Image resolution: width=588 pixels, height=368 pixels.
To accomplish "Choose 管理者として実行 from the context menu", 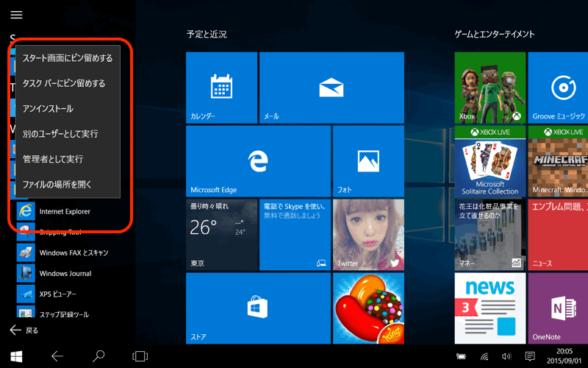I will (x=53, y=159).
